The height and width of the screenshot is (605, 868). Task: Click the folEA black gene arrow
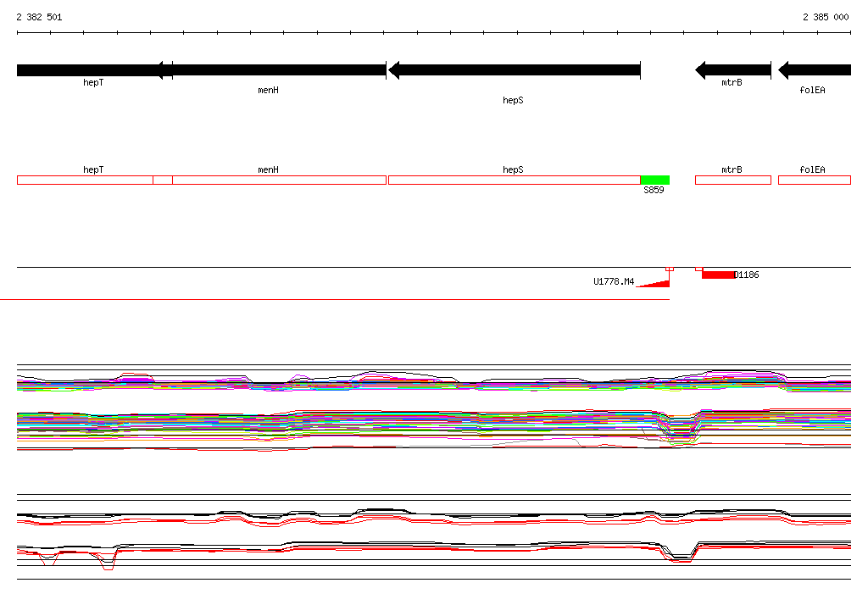coord(815,70)
